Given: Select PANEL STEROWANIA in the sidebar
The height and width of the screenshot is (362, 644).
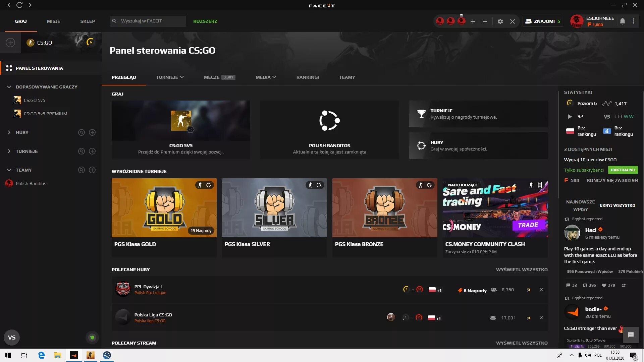Looking at the screenshot, I should 51,68.
